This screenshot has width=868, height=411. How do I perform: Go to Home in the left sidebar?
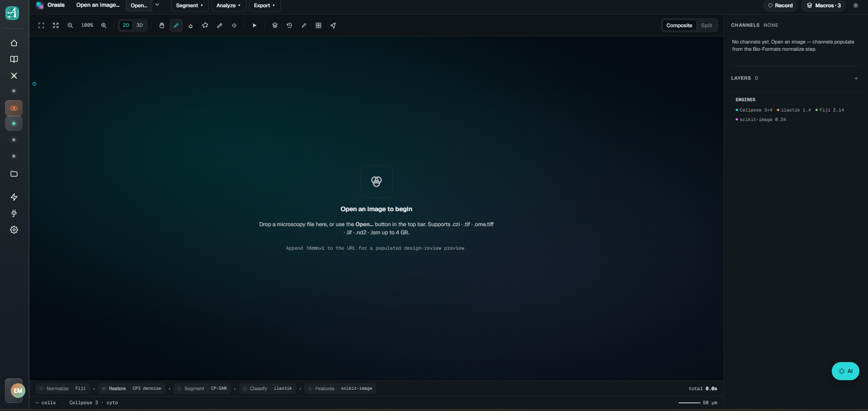coord(14,43)
